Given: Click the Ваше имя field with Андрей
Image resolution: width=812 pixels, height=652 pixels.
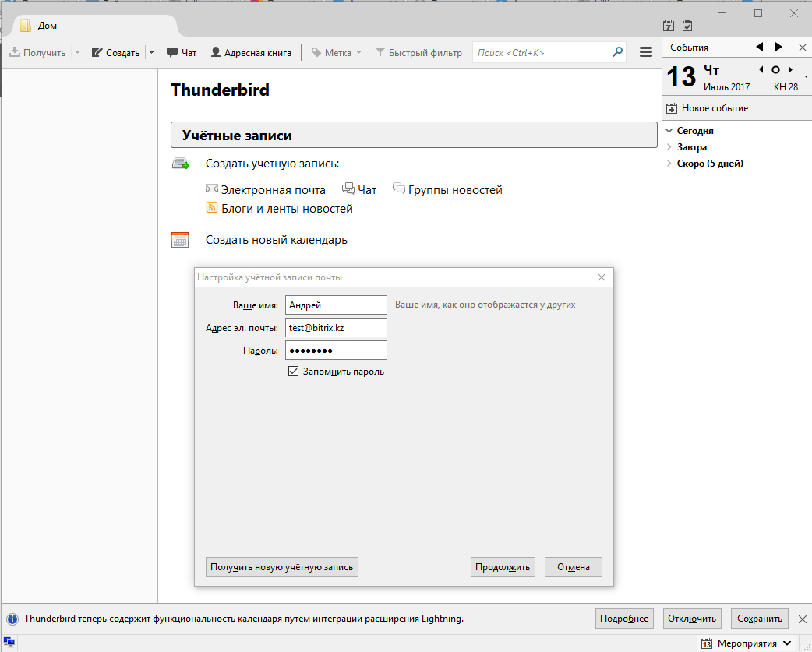Looking at the screenshot, I should coord(336,305).
